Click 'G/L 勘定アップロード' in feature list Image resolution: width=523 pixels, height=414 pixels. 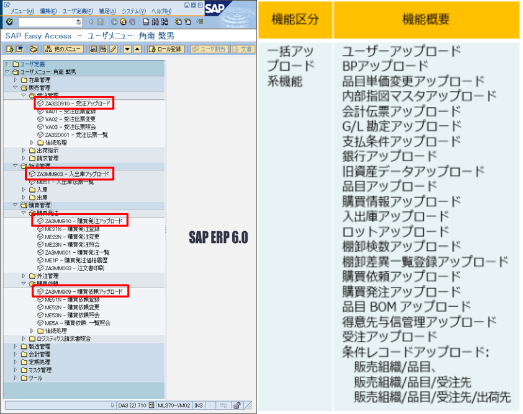[402, 126]
